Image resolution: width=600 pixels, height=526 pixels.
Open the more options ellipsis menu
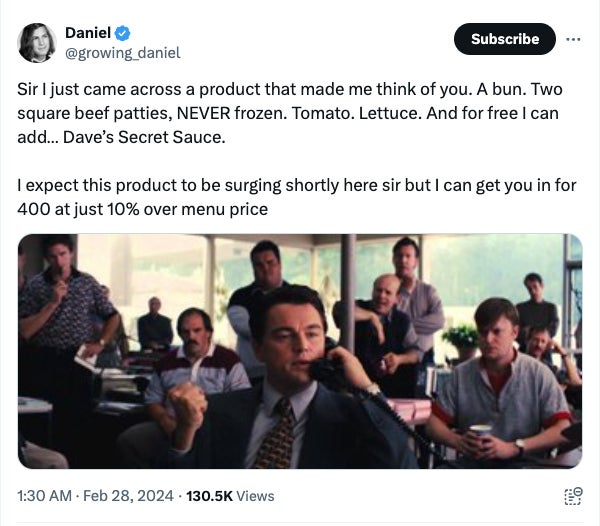573,39
